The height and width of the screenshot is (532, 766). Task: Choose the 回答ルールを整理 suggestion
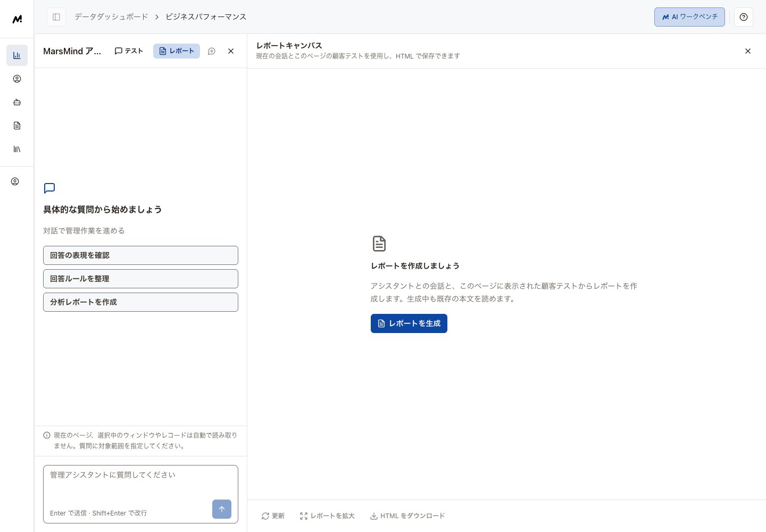click(140, 279)
